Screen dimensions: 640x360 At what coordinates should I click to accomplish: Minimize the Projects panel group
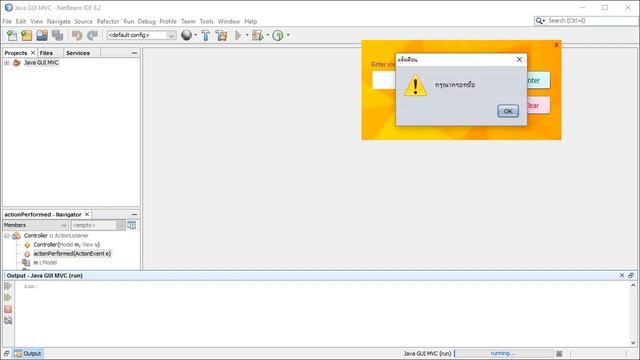(x=134, y=53)
